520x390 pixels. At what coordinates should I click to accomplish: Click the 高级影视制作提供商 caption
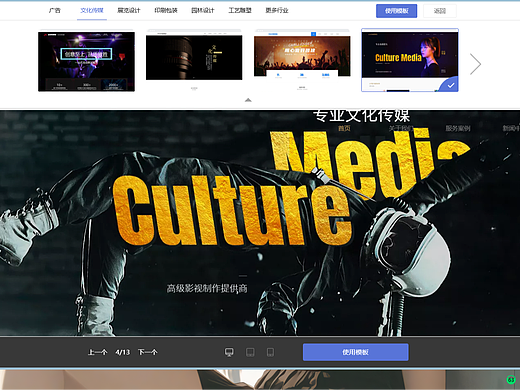[x=207, y=288]
